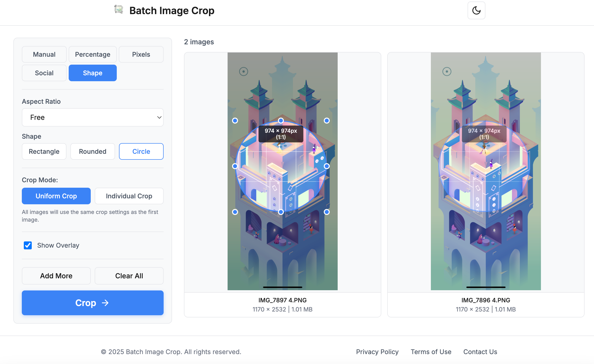Screen dimensions: 594x364
Task: Toggle dark mode with the moon icon
Action: coord(476,11)
